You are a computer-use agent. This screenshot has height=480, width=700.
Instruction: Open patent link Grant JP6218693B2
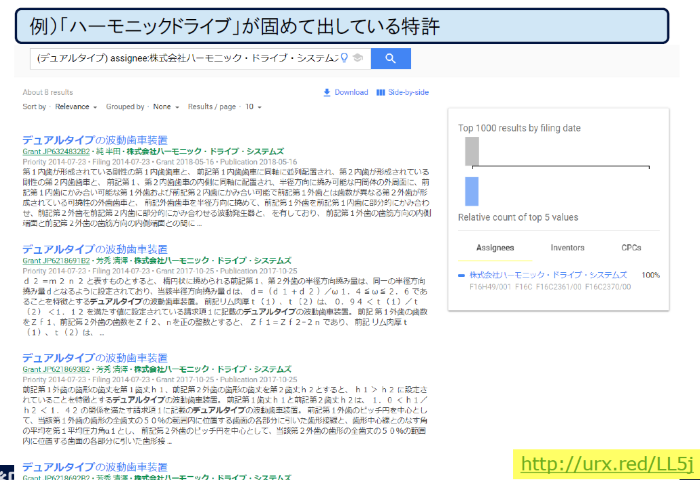pos(56,370)
